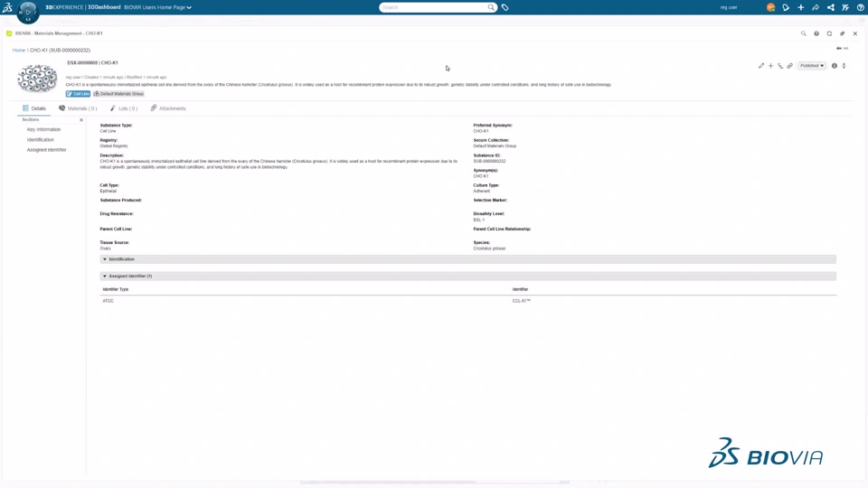Click the Default Materials Group badge
This screenshot has height=488, width=868.
coord(119,94)
